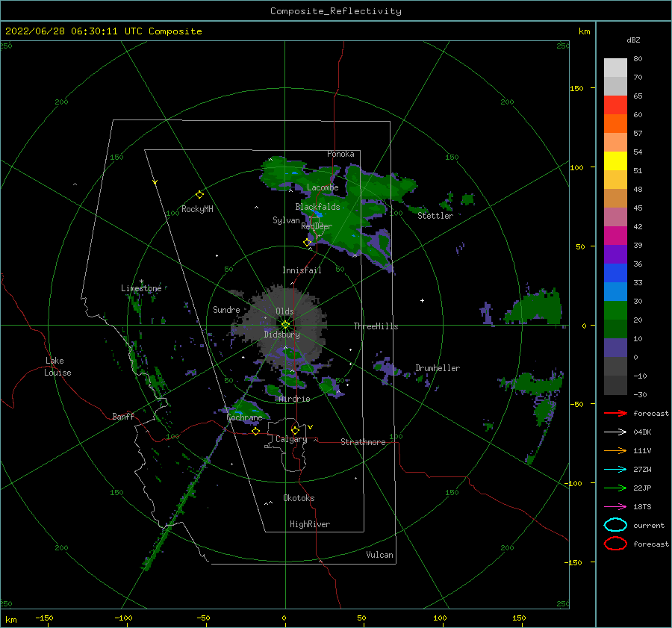Viewport: 672px width, 628px height.
Task: Select the dark gray -10 dBZ swatch
Action: click(x=615, y=385)
